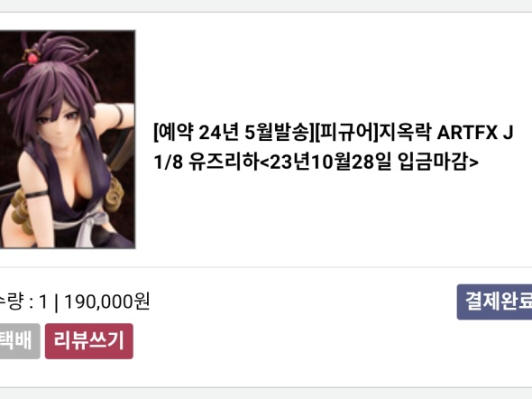The width and height of the screenshot is (532, 399).
Task: Click the red hair ornament in thumbnail
Action: pos(32,58)
